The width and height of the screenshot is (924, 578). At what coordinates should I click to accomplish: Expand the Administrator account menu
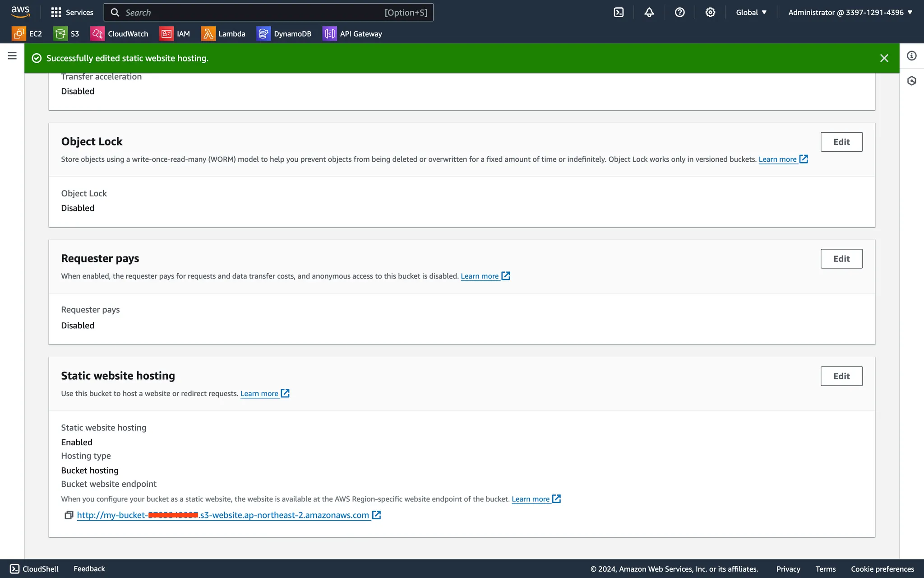point(850,13)
